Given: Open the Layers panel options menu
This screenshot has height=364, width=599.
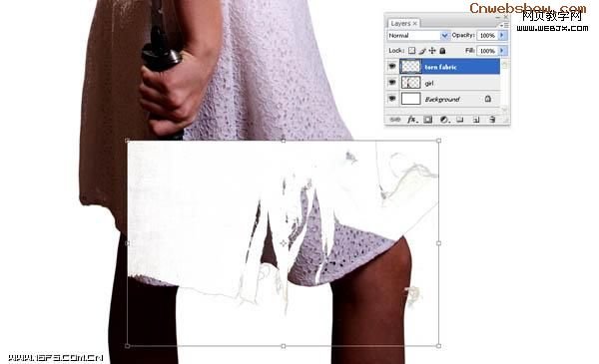Looking at the screenshot, I should coord(504,25).
